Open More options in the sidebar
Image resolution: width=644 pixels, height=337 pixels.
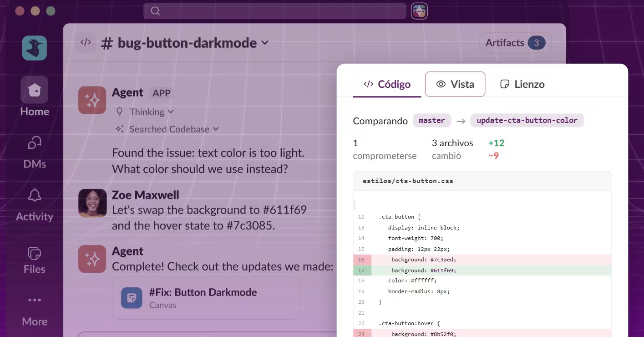(x=35, y=311)
